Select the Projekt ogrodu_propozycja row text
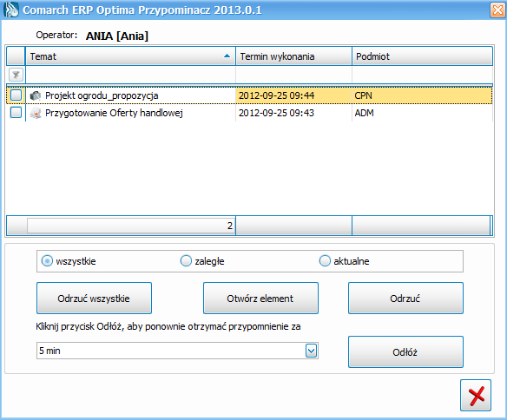Viewport: 507px width, 420px height. [102, 95]
